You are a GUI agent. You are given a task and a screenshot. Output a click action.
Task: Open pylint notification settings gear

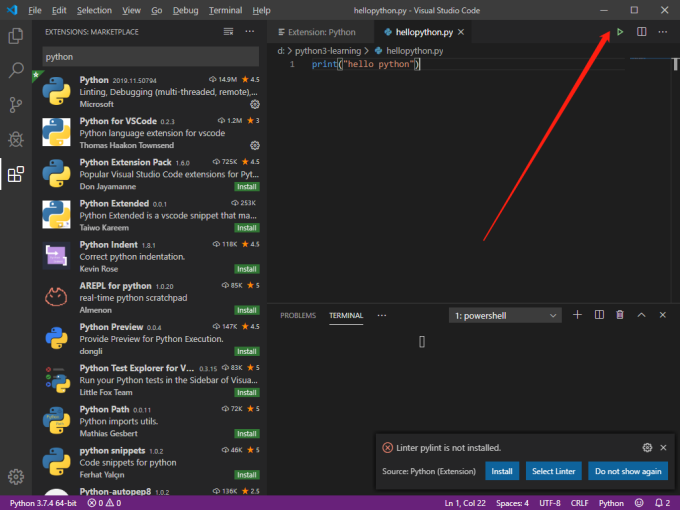coord(647,448)
